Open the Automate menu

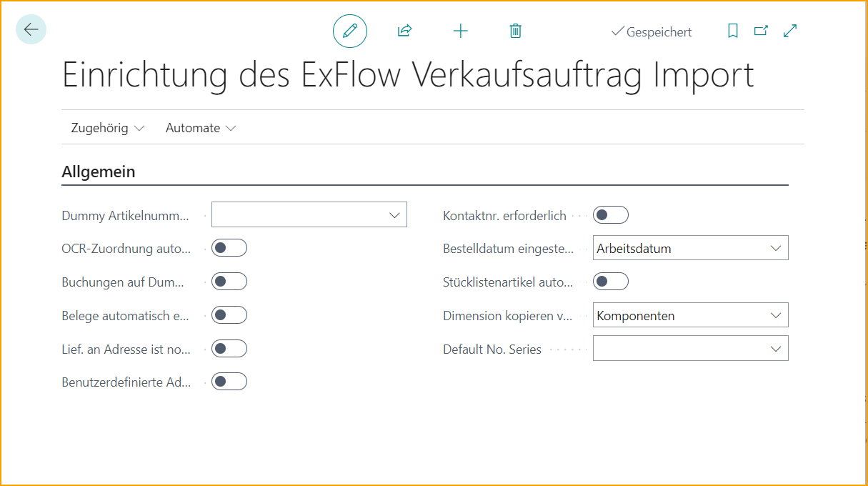tap(200, 127)
